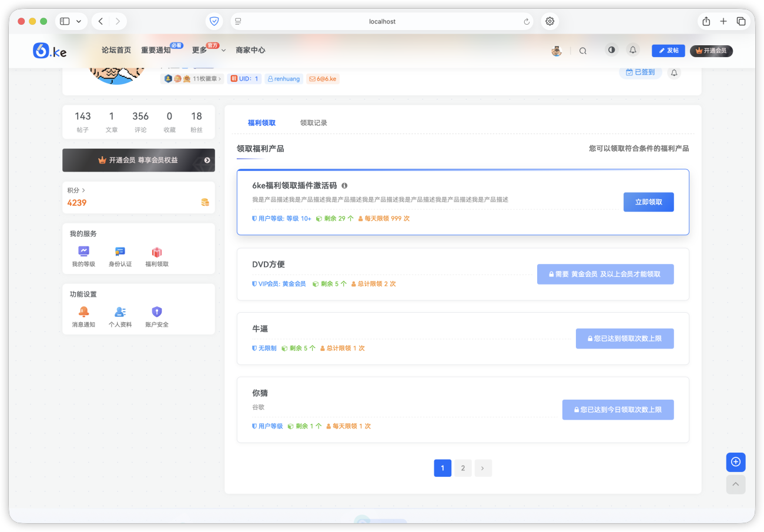Open the navbar notification bell
This screenshot has height=532, width=764.
632,49
